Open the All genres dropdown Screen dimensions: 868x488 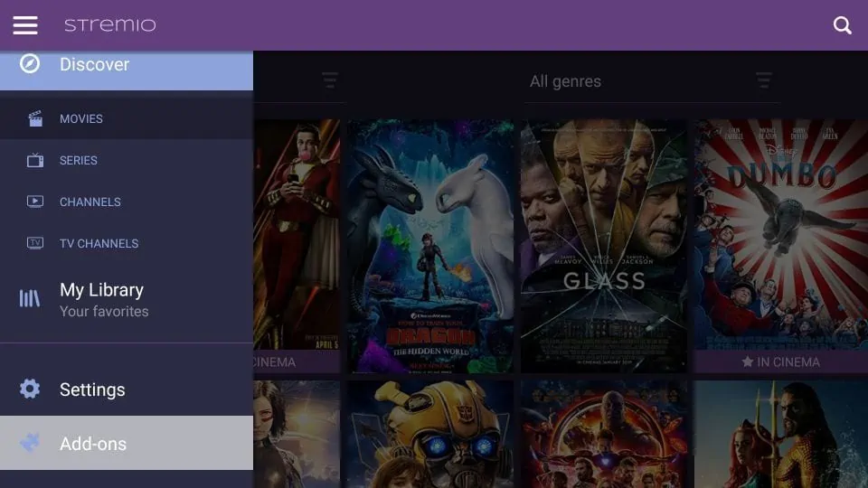click(x=652, y=81)
